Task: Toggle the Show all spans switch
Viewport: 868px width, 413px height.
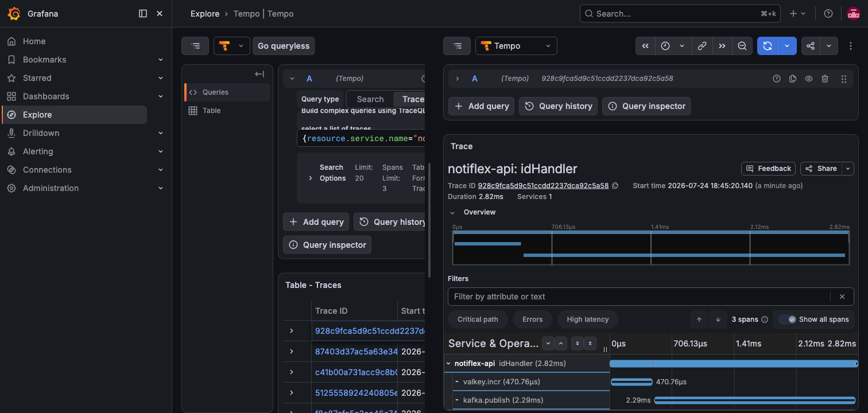Action: point(787,320)
